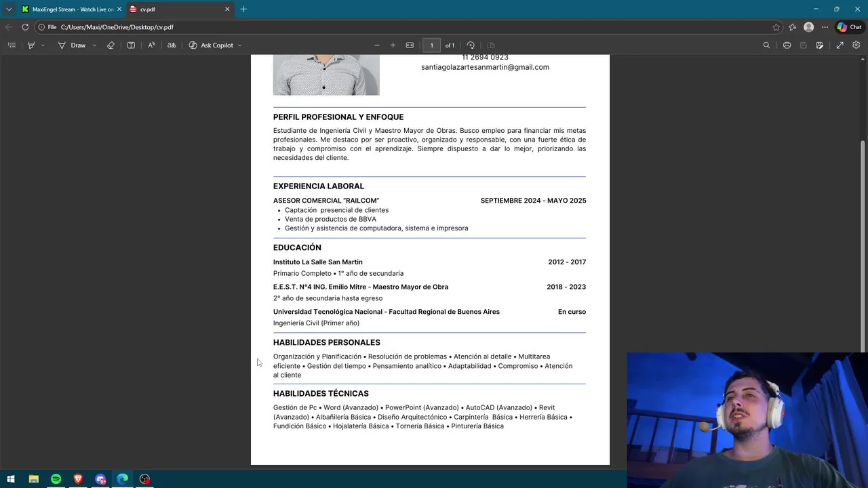Switch the two-page view
The height and width of the screenshot is (488, 868).
point(491,45)
